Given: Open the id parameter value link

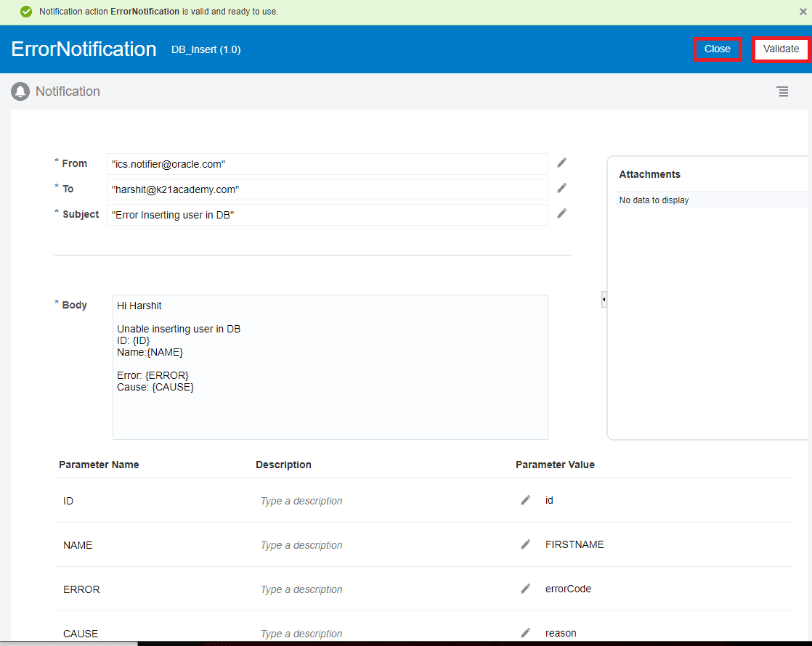Looking at the screenshot, I should (549, 499).
